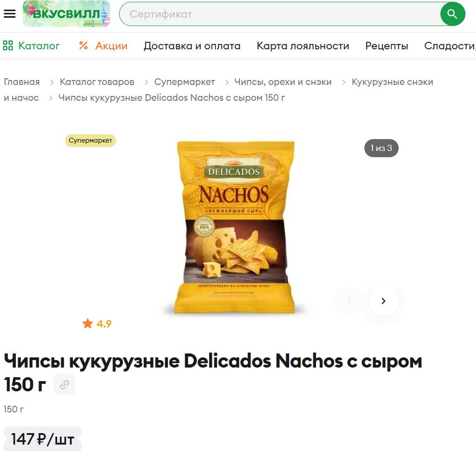Open Чипсы, орехи и снэки breadcrumb
The image size is (476, 456).
283,82
